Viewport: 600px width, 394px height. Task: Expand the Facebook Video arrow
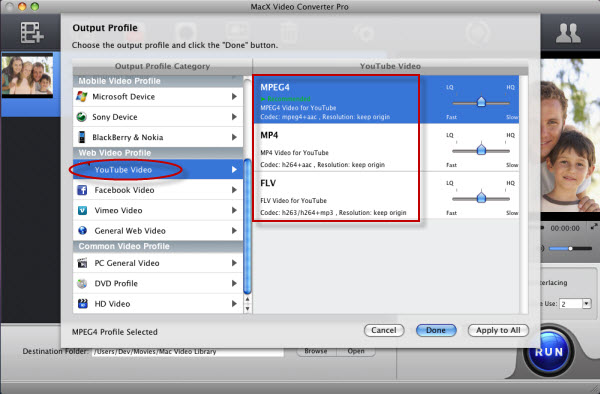(x=234, y=190)
